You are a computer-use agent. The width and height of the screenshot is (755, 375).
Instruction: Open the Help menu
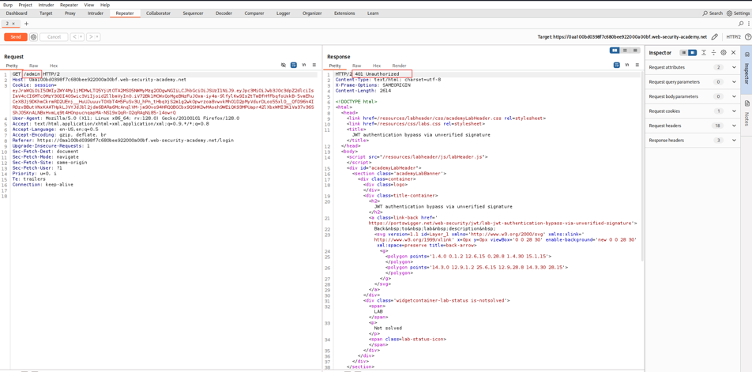point(105,4)
